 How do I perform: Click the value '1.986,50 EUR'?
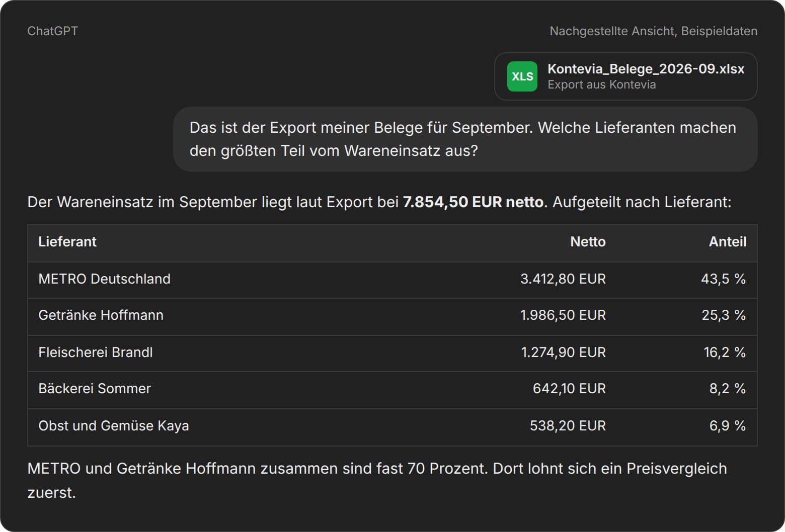(563, 315)
